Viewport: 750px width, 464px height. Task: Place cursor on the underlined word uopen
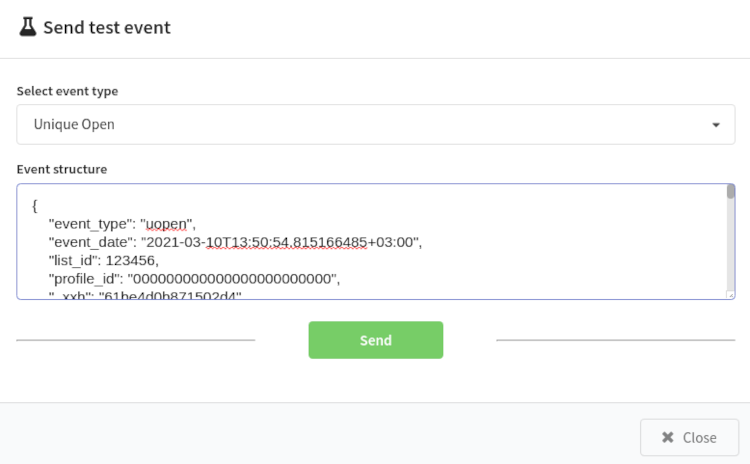[166, 224]
